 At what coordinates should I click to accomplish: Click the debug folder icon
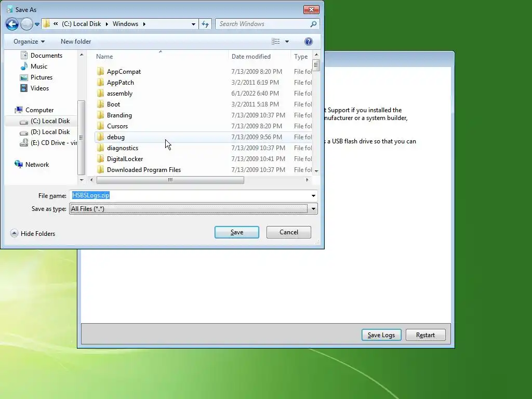pos(100,137)
